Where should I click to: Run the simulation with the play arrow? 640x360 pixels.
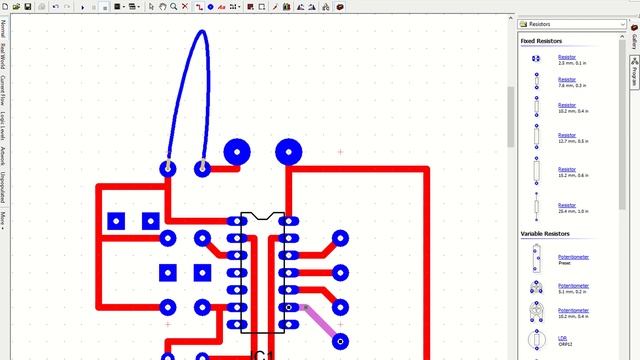[x=82, y=7]
